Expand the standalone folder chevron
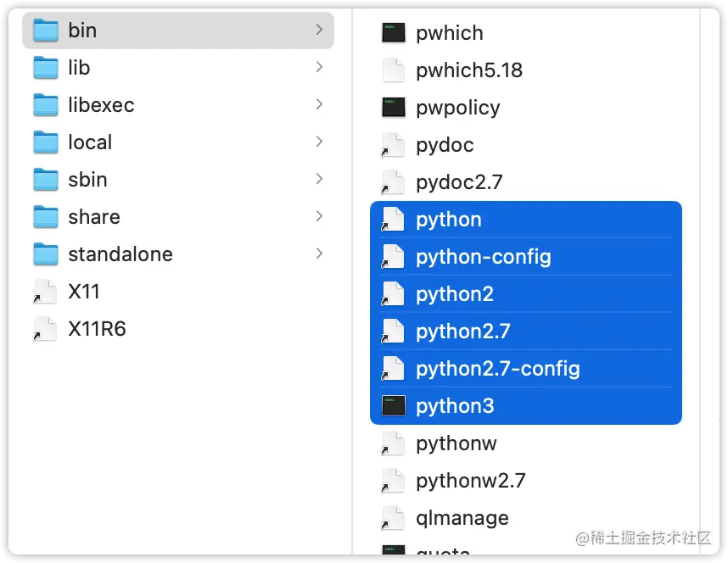The width and height of the screenshot is (728, 563). [320, 254]
